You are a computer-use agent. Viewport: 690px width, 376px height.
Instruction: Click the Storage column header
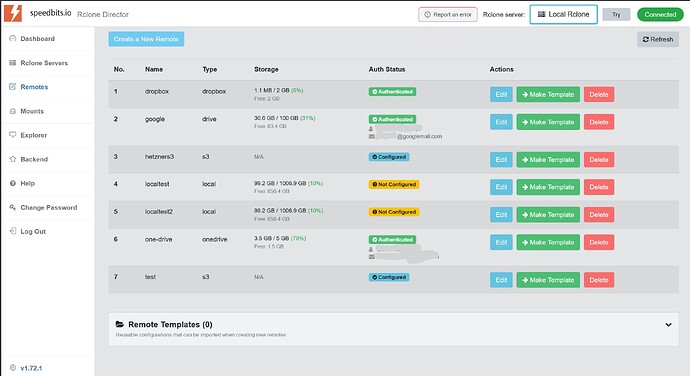pyautogui.click(x=266, y=69)
